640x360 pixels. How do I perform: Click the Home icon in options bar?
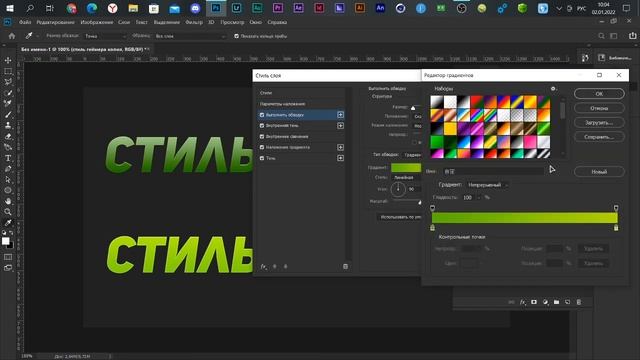point(12,36)
